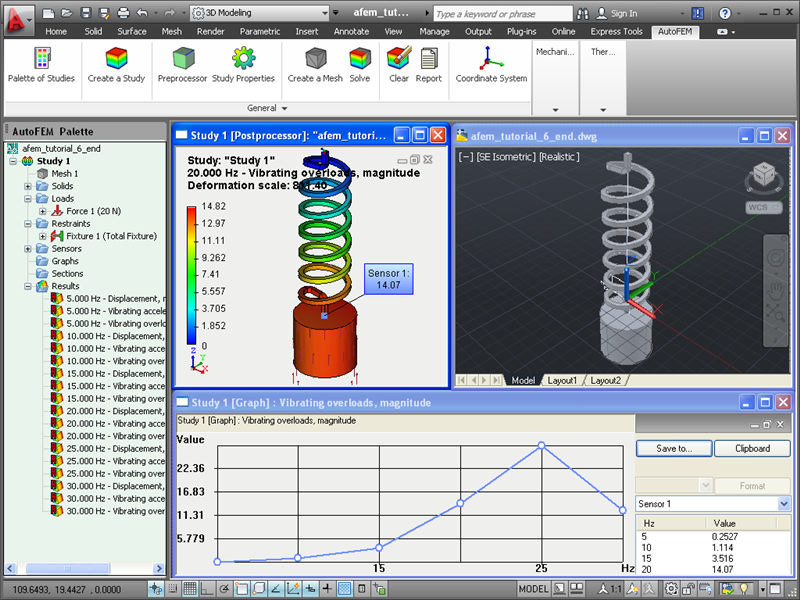Switch to the Layout1 tab

tap(562, 381)
